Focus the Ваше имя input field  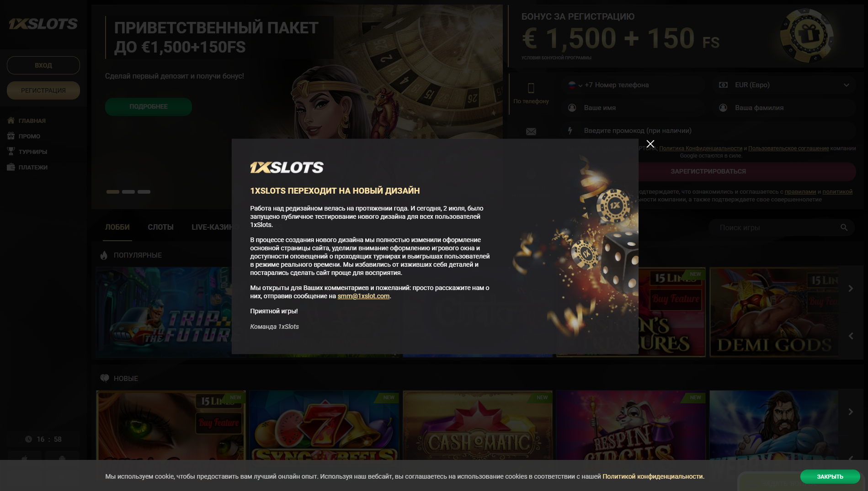[633, 108]
